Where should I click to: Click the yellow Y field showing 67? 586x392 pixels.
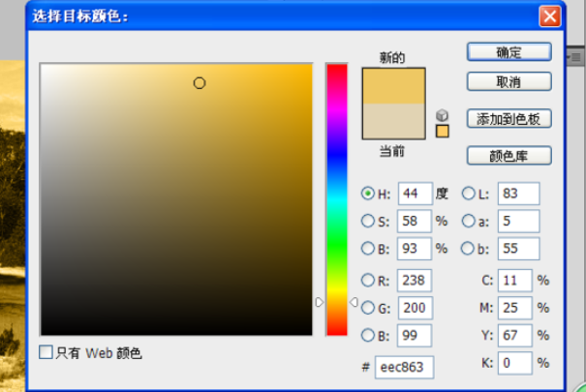pos(515,335)
